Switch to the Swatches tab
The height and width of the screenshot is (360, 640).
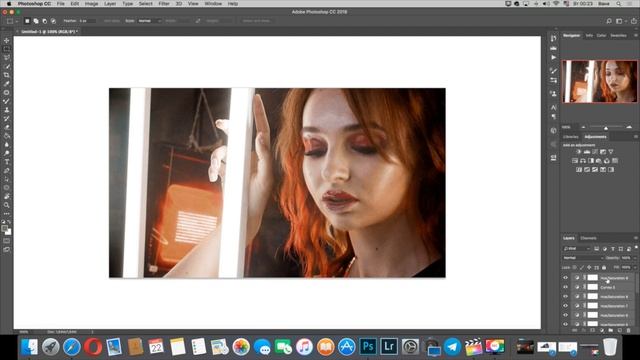coord(618,36)
